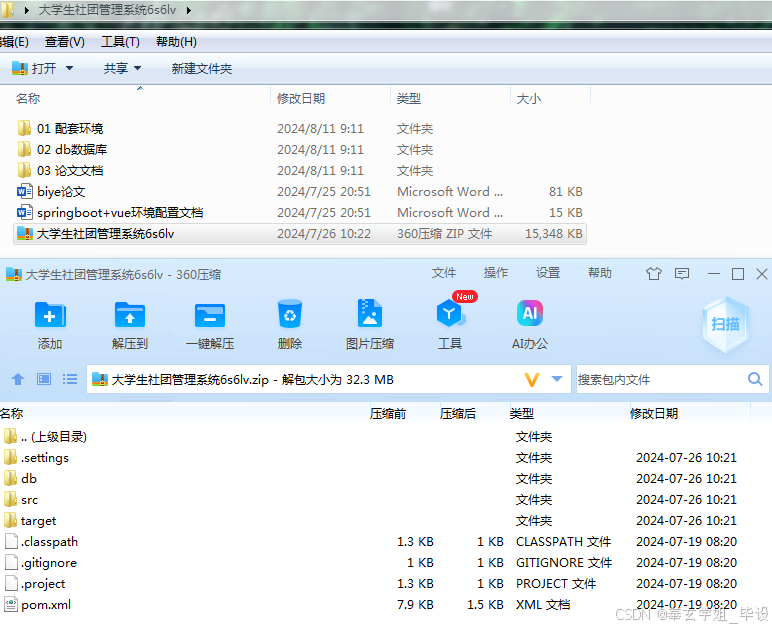
Task: Expand the path dropdown arrow in 360压缩
Action: 557,379
